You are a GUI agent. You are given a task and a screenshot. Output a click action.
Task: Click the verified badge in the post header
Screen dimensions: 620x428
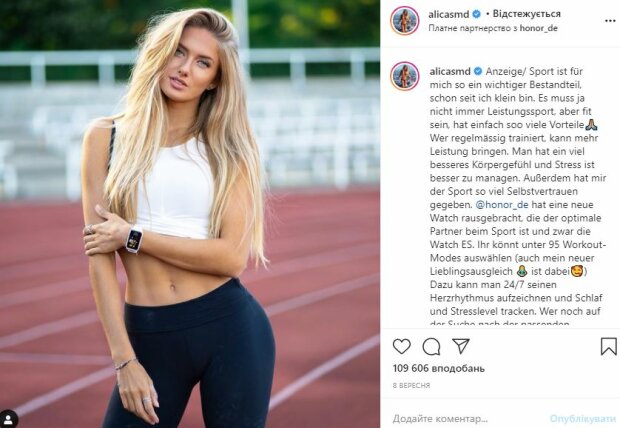pyautogui.click(x=476, y=14)
